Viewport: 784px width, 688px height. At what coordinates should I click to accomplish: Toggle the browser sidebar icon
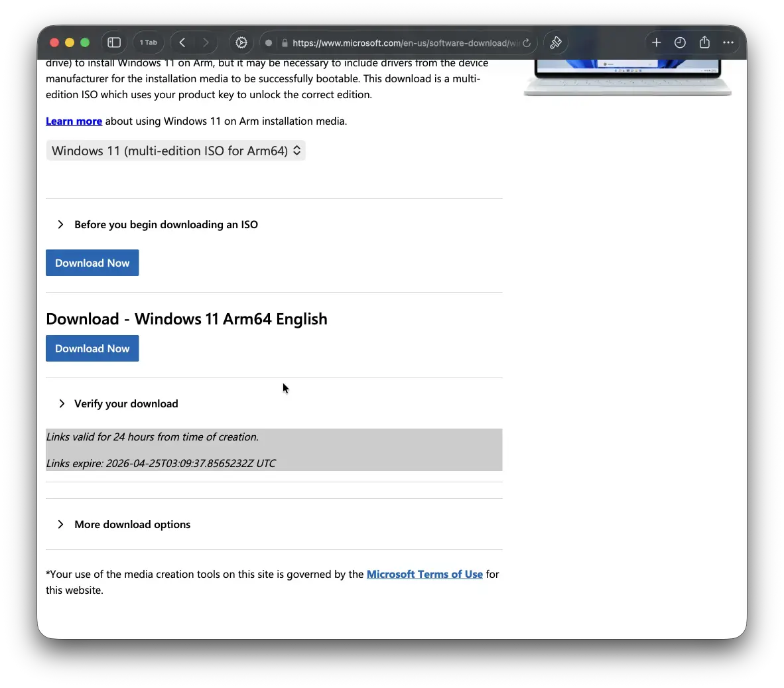click(114, 42)
